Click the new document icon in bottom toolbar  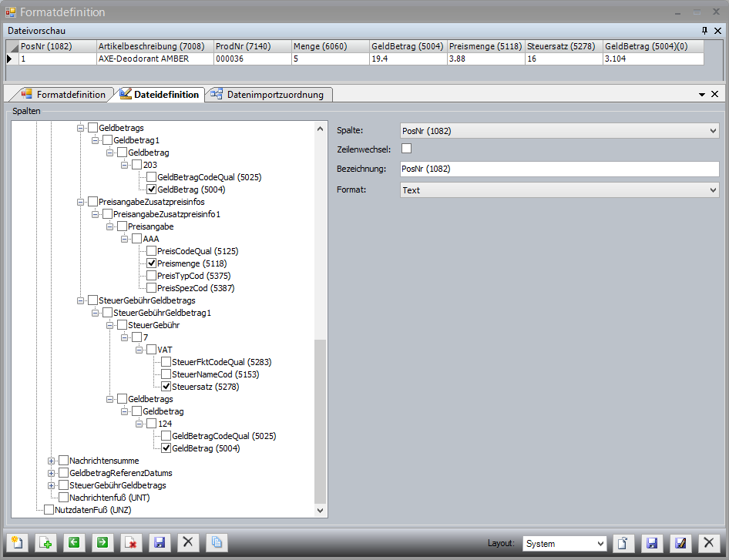point(17,543)
